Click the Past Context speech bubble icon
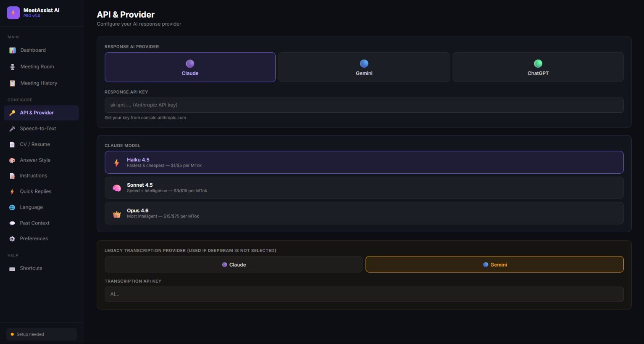 point(12,223)
